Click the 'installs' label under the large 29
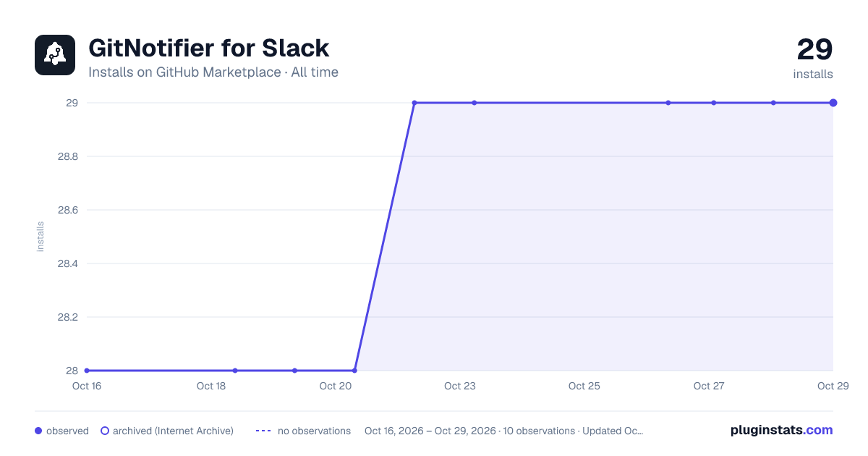The height and width of the screenshot is (456, 868). click(813, 74)
